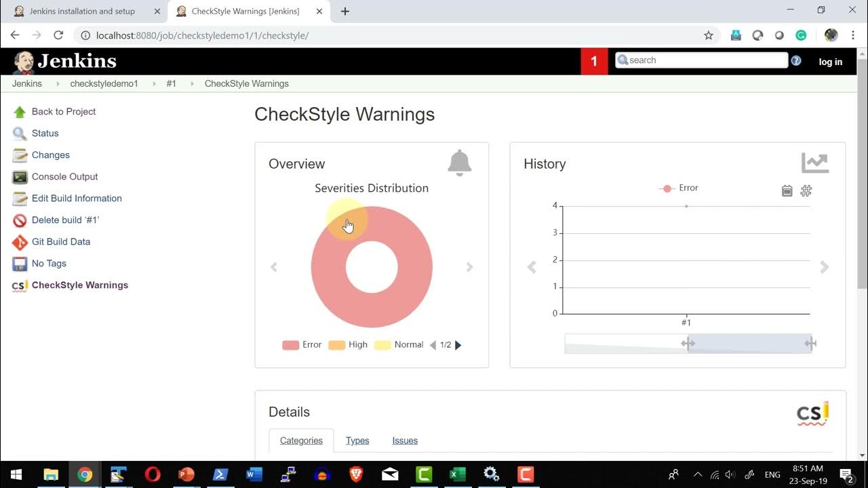The height and width of the screenshot is (488, 868).
Task: Toggle the Error series in History legend
Action: tap(678, 188)
